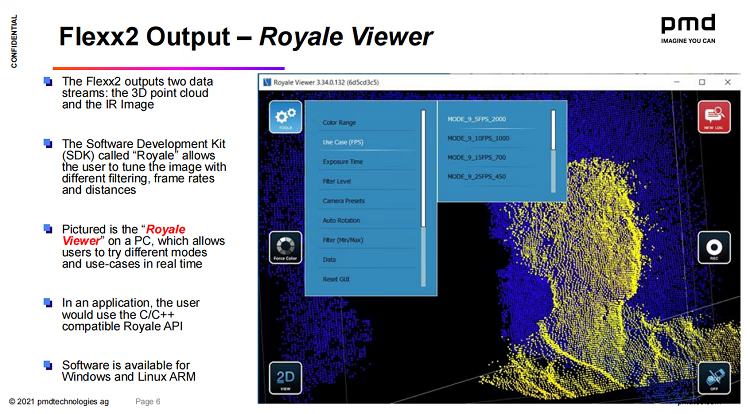Image resolution: width=750 pixels, height=414 pixels.
Task: Switch to the 2D View icon
Action: pyautogui.click(x=284, y=381)
